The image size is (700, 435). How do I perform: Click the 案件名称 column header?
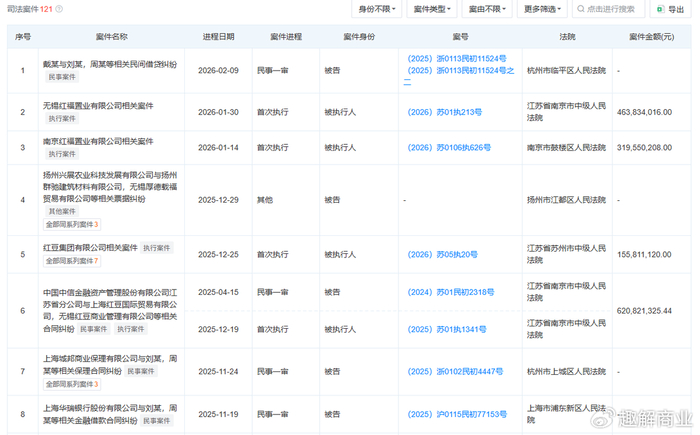point(112,37)
